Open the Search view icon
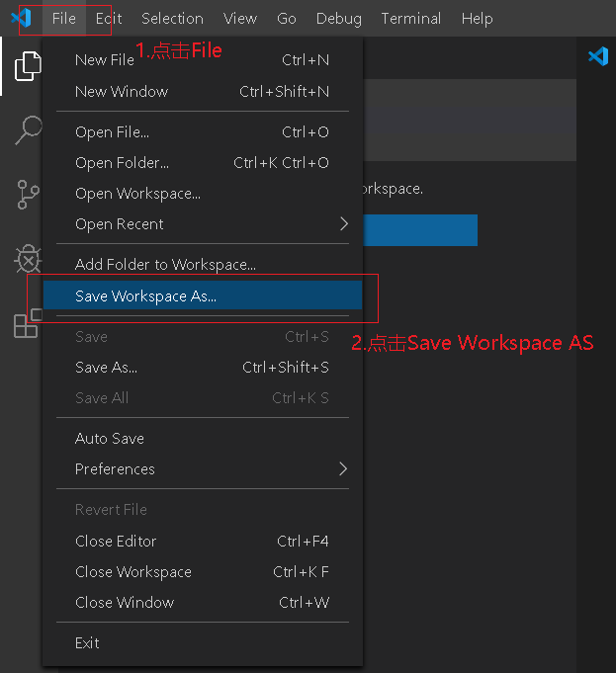This screenshot has width=616, height=673. (x=28, y=129)
